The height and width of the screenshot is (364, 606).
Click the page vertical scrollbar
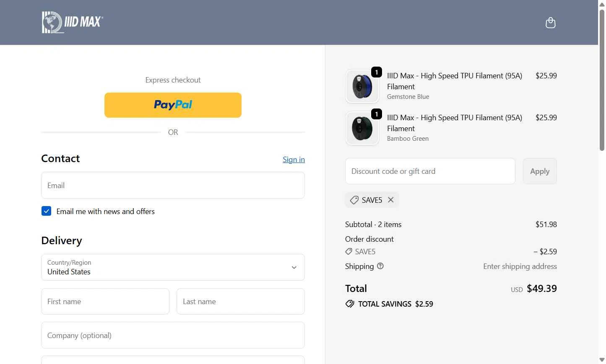click(602, 80)
